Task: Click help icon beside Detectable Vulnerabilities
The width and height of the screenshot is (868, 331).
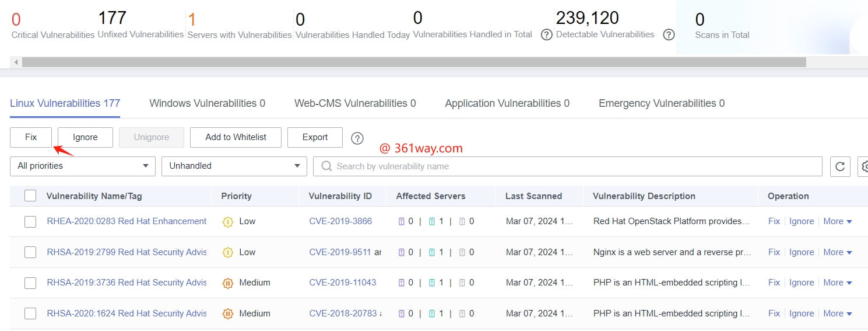Action: click(x=669, y=35)
